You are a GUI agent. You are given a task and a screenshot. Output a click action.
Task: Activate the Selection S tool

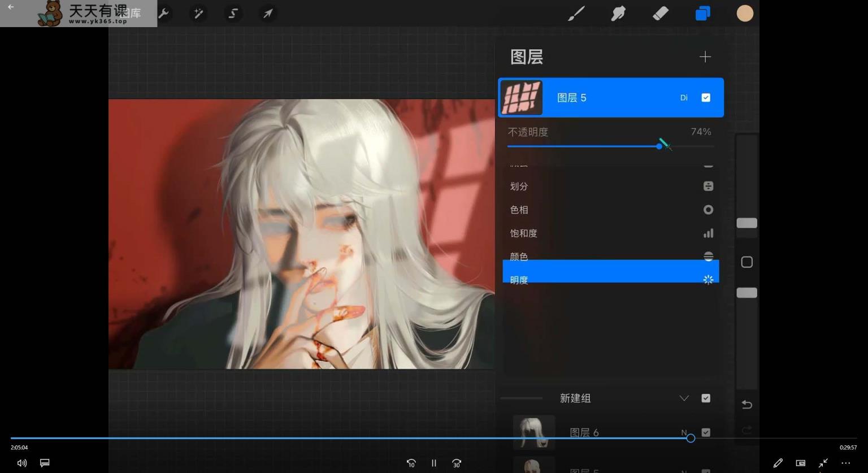click(x=233, y=13)
